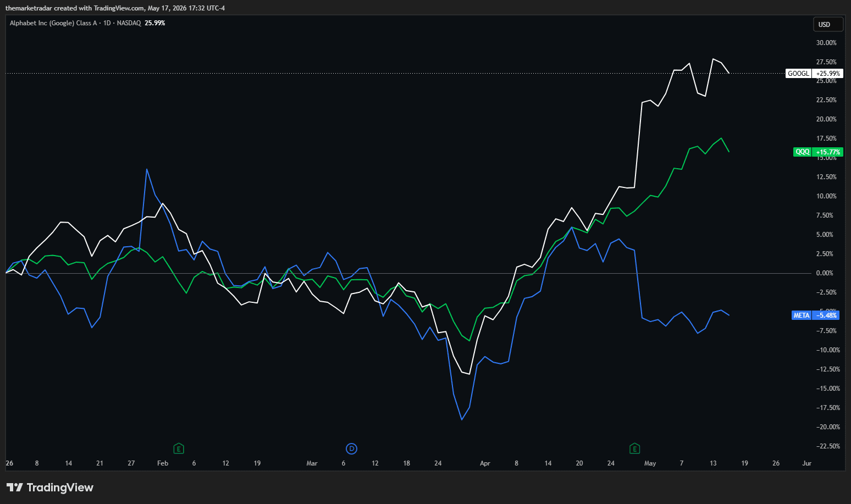The image size is (851, 504).
Task: Click the May label on time axis
Action: (x=650, y=463)
